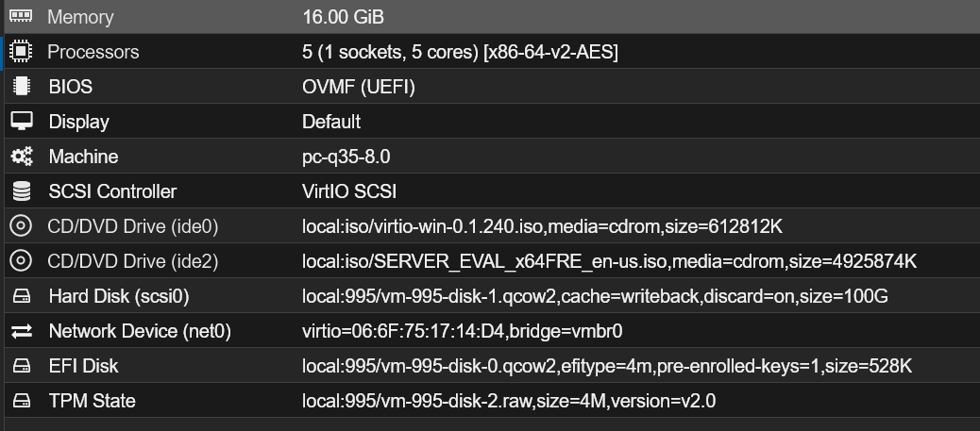The height and width of the screenshot is (431, 980).
Task: Click the disc icon for CD/DVD ide0
Action: click(21, 226)
